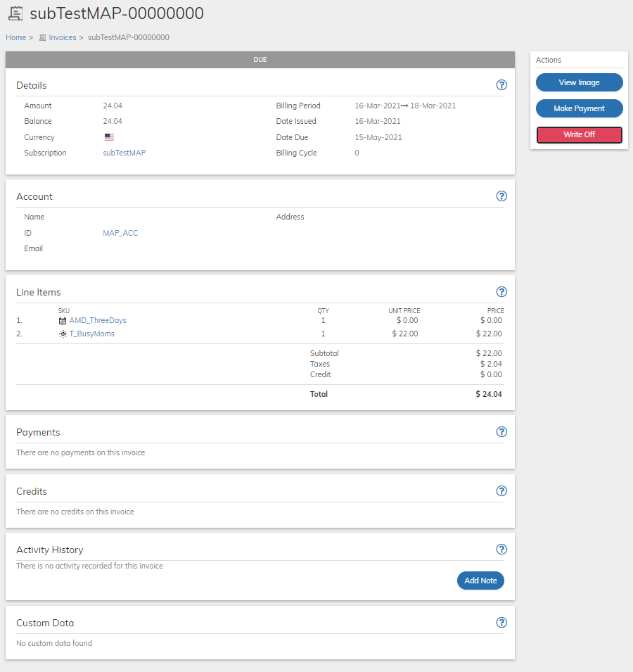Open help for the Activity History section
633x672 pixels.
pyautogui.click(x=501, y=550)
